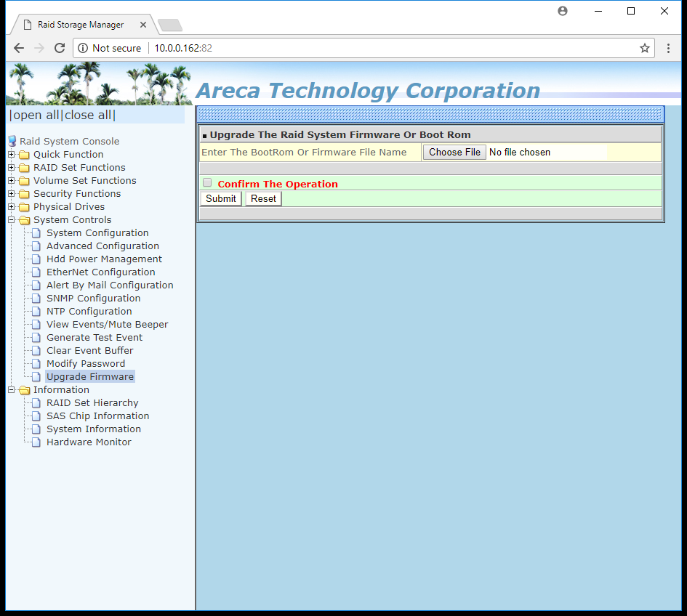
Task: Expand the RAID Set Functions node
Action: (12, 168)
